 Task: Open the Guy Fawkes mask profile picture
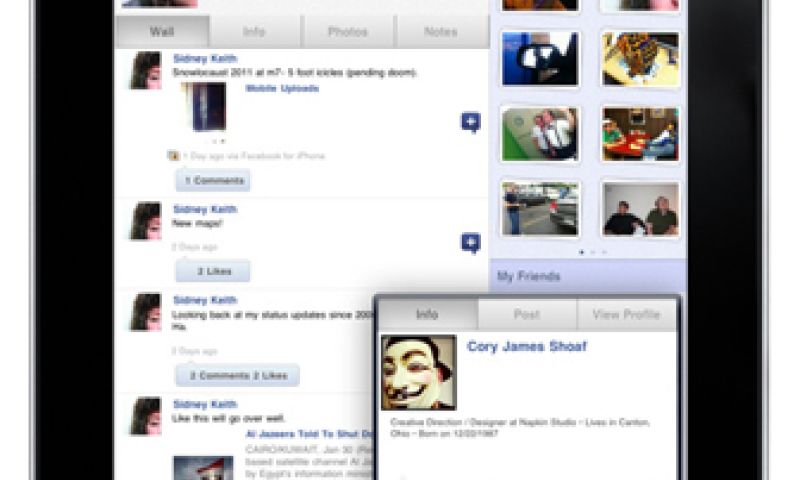(x=419, y=372)
